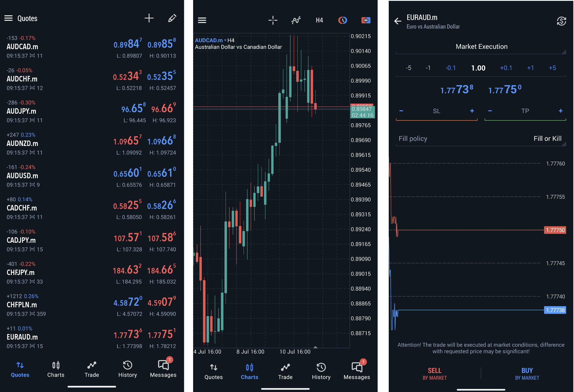
Task: Decrease volume by 1
Action: [x=428, y=68]
